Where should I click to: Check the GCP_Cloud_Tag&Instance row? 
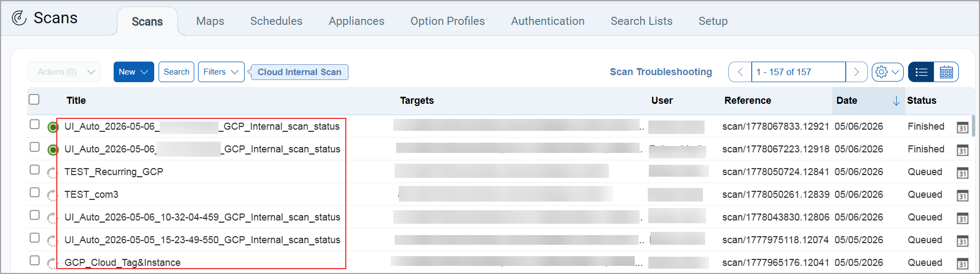35,260
